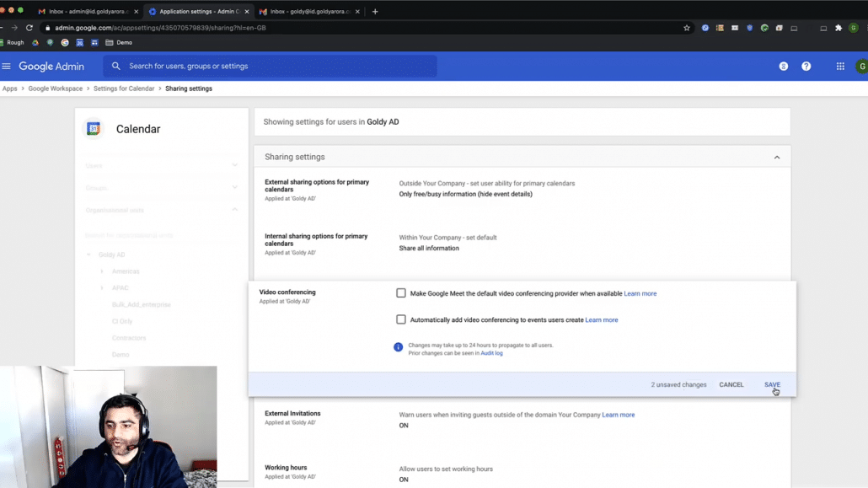Open the Google 'G' bookmark icon
Image resolution: width=868 pixels, height=488 pixels.
pyautogui.click(x=65, y=43)
